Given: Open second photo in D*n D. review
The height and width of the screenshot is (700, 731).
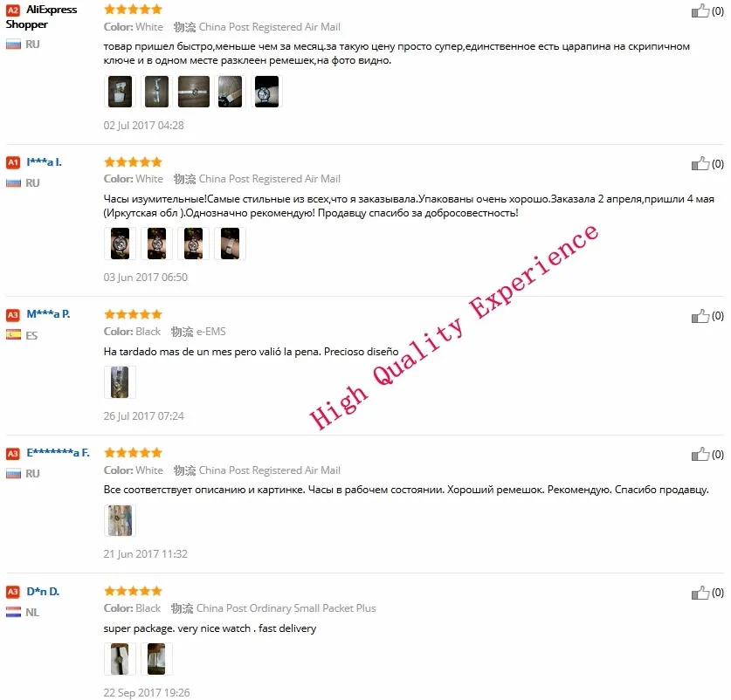Looking at the screenshot, I should pyautogui.click(x=156, y=658).
